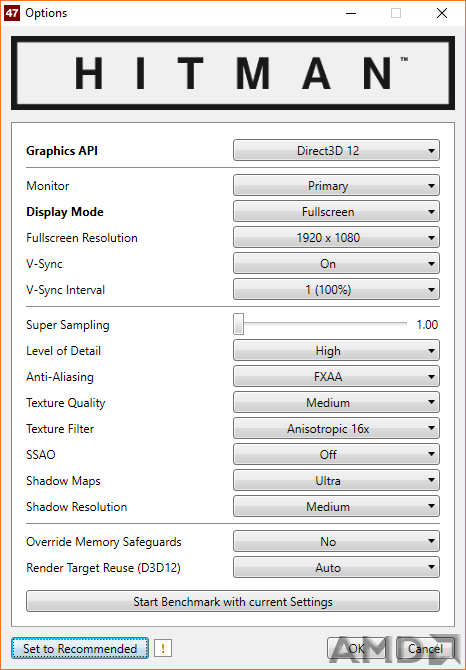The width and height of the screenshot is (466, 670).
Task: Expand Shadow Maps Ultra dropdown
Action: point(336,481)
